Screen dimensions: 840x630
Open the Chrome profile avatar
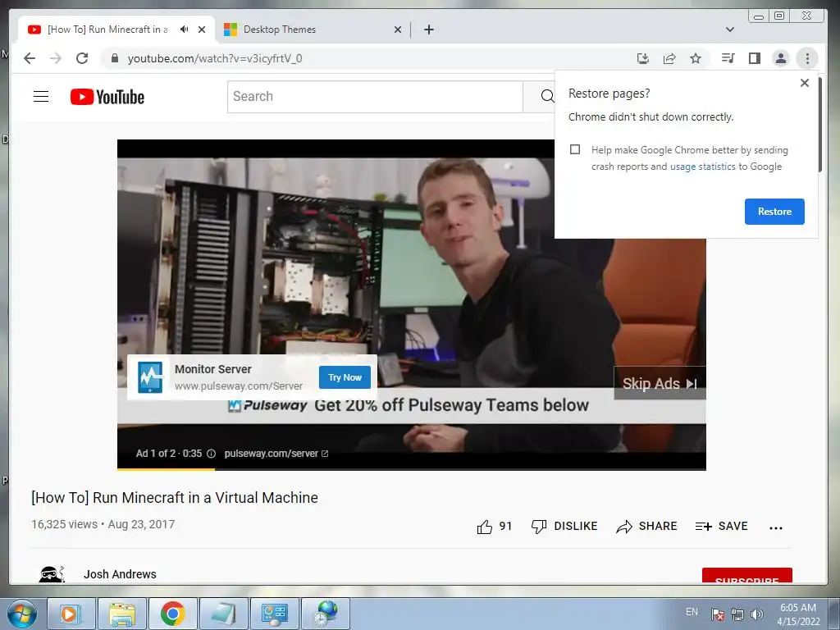781,58
